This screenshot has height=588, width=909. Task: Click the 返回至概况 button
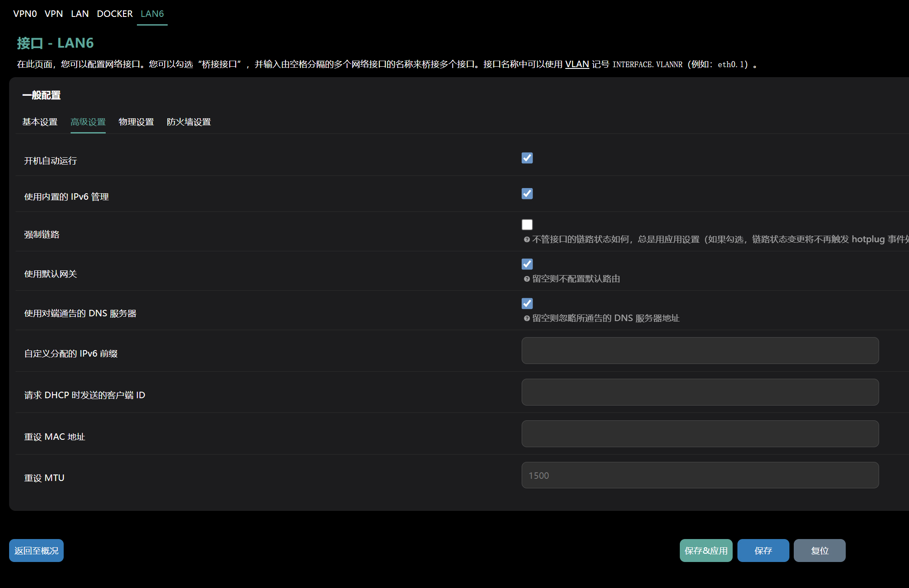(x=36, y=550)
